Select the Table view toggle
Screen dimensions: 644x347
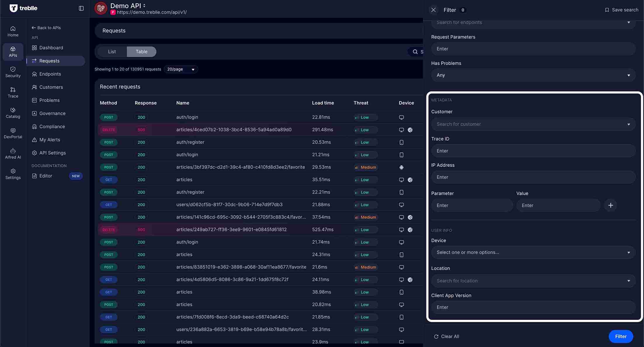141,52
